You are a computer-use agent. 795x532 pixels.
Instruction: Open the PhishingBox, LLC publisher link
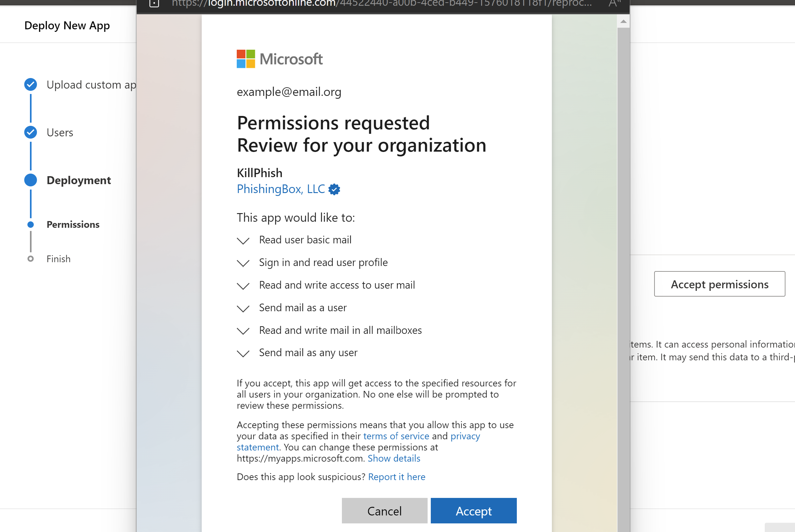281,189
